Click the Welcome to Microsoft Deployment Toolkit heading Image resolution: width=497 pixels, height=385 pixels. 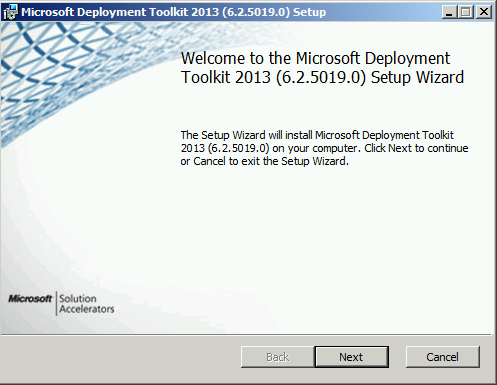(x=322, y=68)
